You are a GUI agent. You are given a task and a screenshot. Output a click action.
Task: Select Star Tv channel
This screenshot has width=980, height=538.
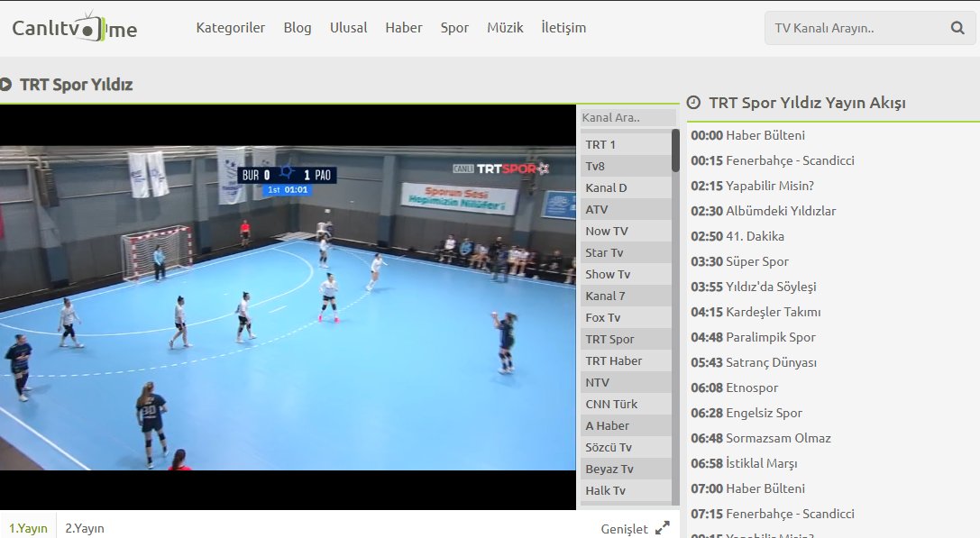(626, 252)
